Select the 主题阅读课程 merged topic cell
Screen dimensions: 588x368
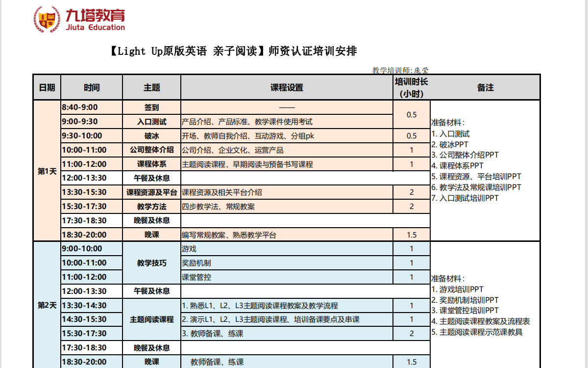tap(151, 319)
